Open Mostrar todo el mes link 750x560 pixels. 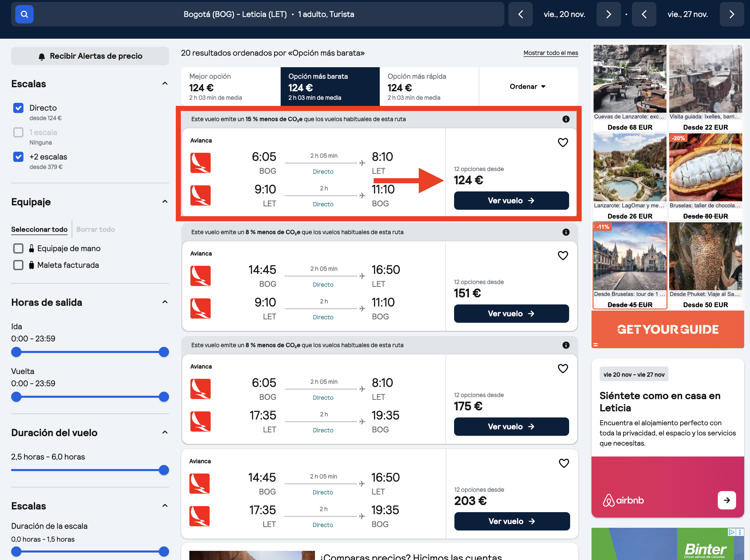550,53
